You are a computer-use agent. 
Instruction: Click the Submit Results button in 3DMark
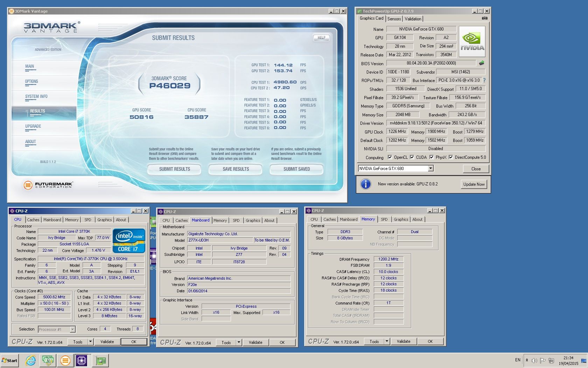(x=175, y=169)
